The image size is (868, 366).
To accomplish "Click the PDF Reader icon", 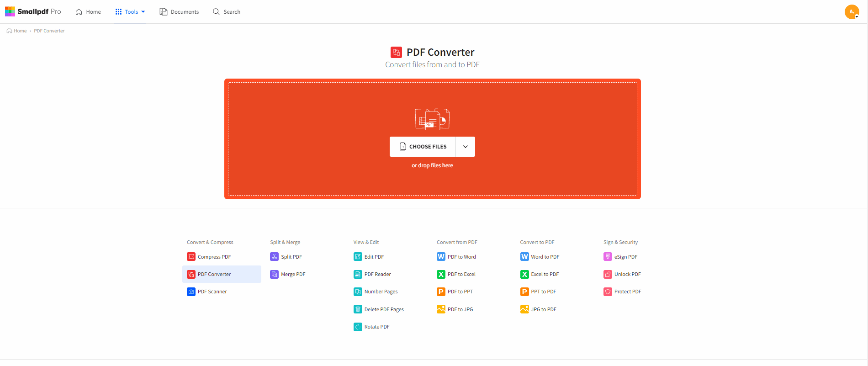I will 358,274.
